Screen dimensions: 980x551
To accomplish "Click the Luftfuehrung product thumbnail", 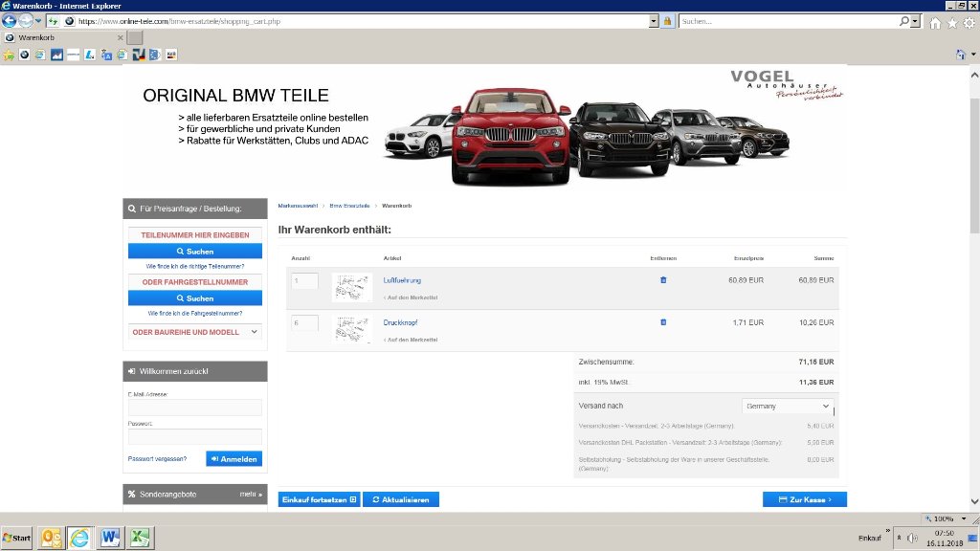I will [x=351, y=287].
